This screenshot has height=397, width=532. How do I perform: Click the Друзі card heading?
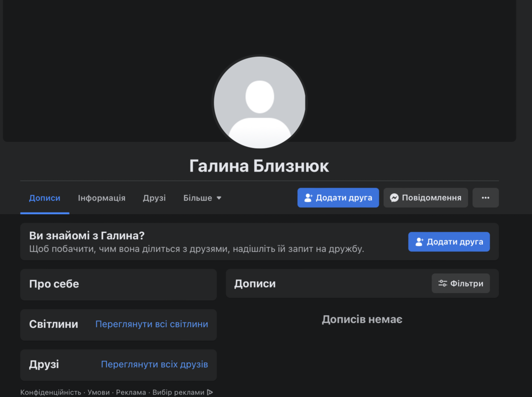(x=44, y=364)
